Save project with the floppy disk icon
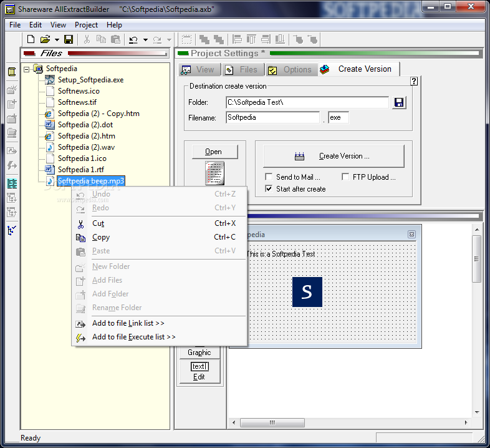The height and width of the screenshot is (448, 490). (x=69, y=39)
